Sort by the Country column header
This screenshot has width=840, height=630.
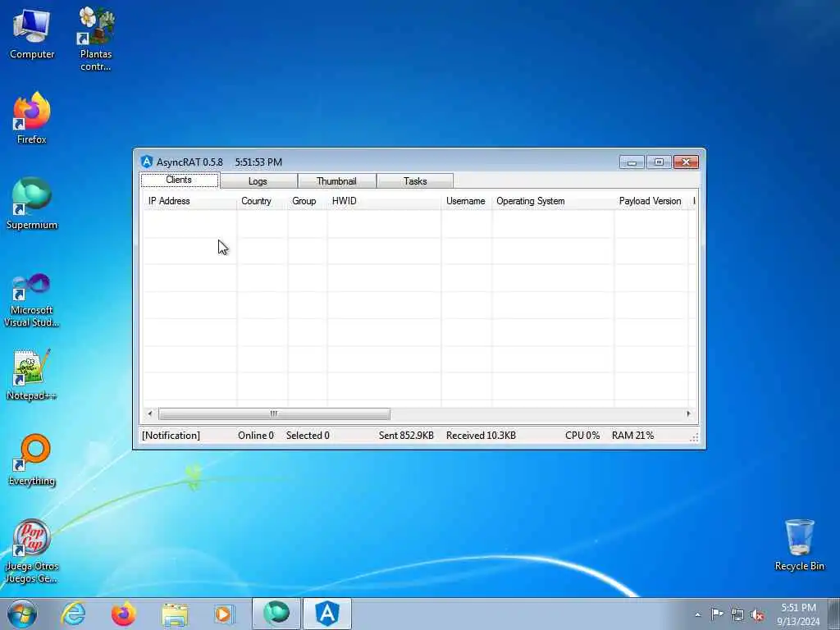pyautogui.click(x=262, y=201)
